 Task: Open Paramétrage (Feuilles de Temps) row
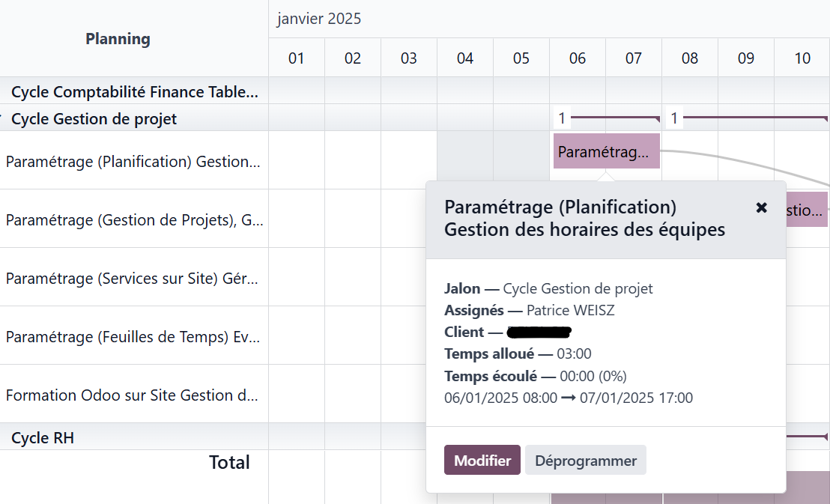(x=134, y=336)
